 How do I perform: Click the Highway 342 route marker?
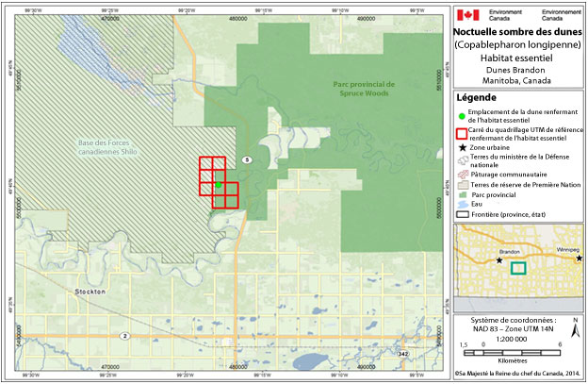pyautogui.click(x=403, y=354)
